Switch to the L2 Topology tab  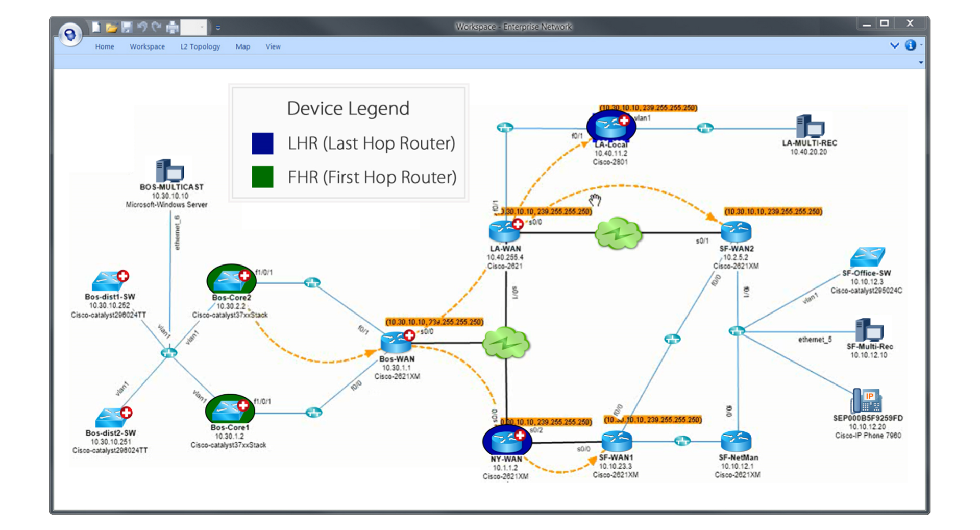click(x=200, y=46)
